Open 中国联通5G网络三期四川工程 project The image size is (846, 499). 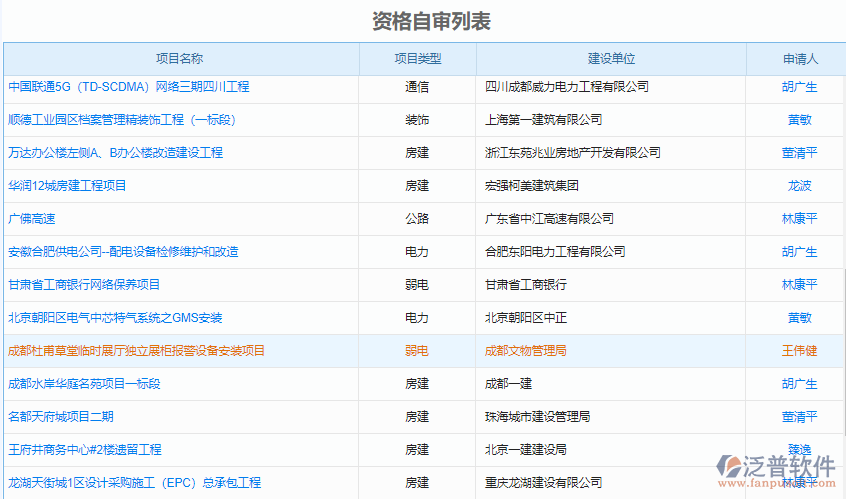tap(128, 87)
